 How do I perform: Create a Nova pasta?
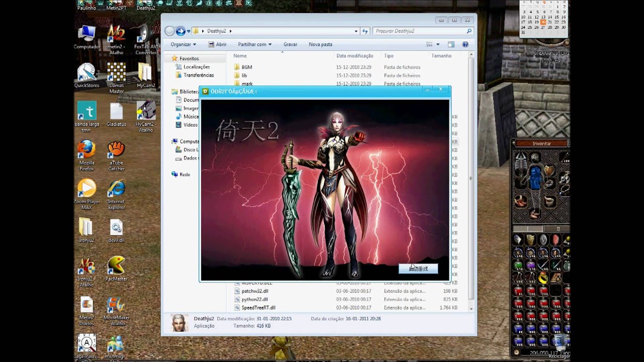(320, 44)
